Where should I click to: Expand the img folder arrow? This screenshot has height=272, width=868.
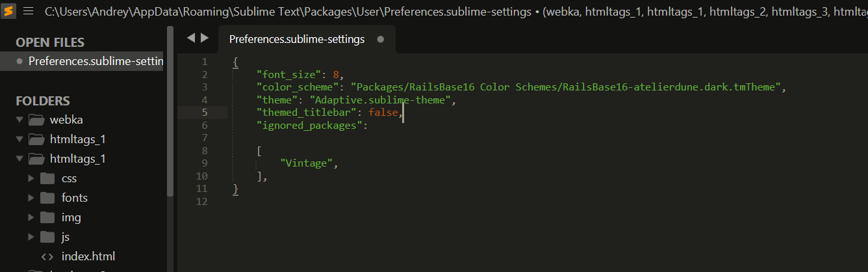[x=31, y=217]
